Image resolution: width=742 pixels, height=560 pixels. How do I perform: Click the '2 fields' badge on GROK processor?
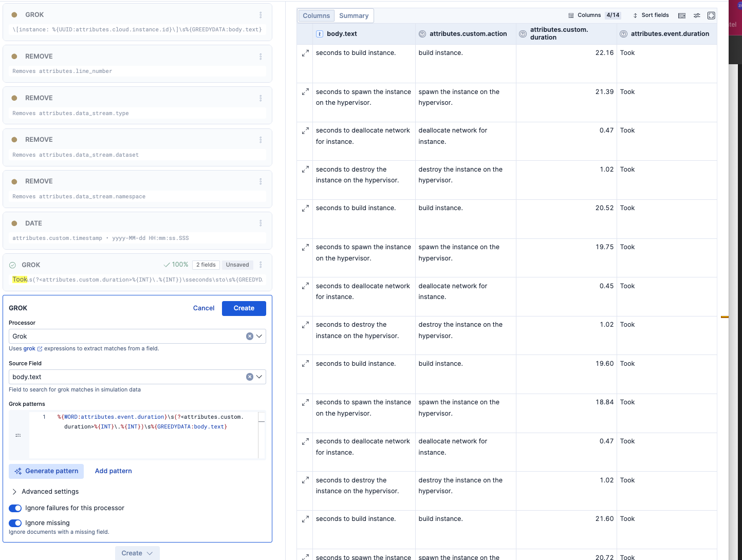point(206,265)
